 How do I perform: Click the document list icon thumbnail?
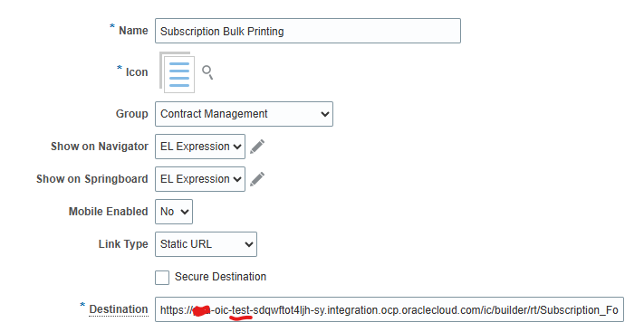pos(178,72)
